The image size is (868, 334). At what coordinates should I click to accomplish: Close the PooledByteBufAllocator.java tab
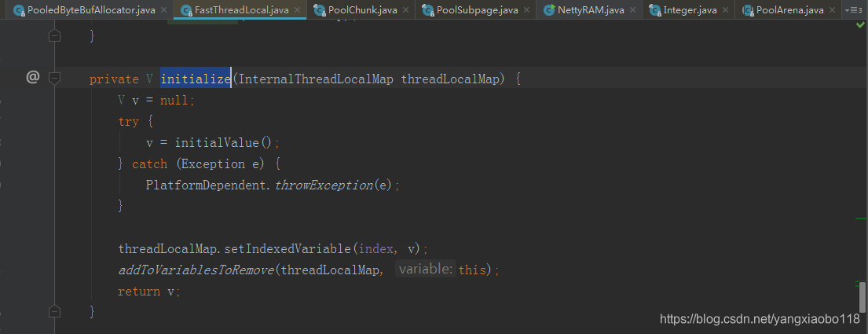163,10
